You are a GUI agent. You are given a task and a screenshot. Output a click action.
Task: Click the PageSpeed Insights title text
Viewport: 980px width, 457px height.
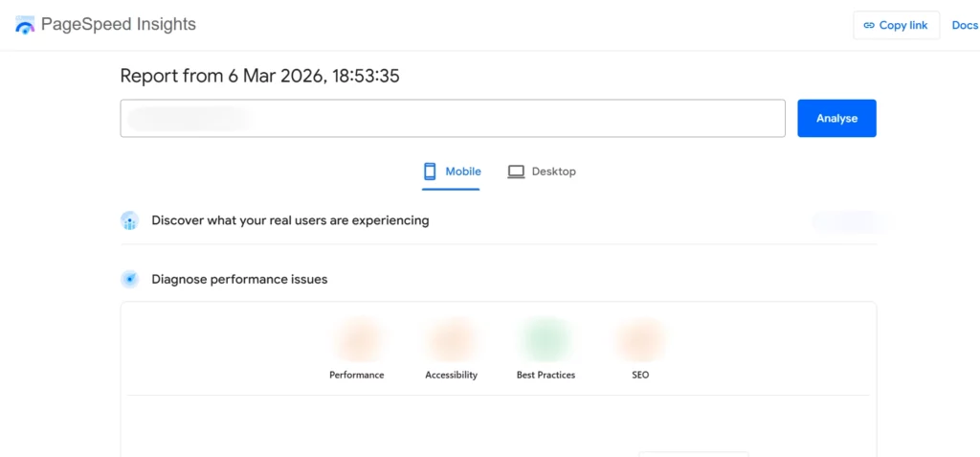pos(118,25)
